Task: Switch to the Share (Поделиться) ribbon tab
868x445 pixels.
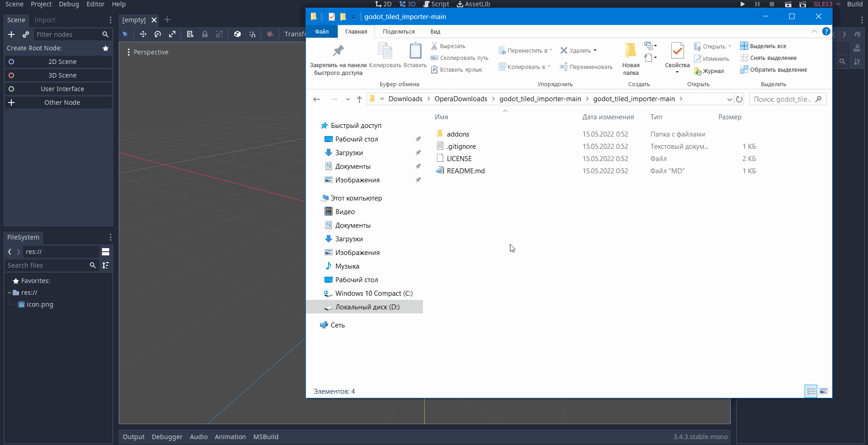Action: [398, 31]
